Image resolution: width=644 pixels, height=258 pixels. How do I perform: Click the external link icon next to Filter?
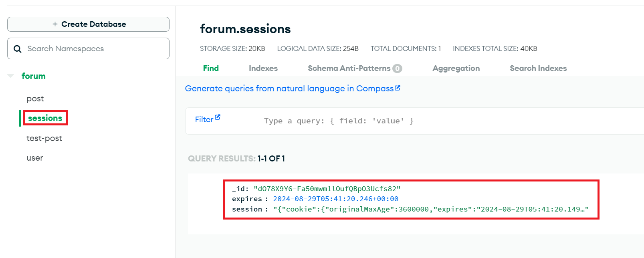pos(218,117)
